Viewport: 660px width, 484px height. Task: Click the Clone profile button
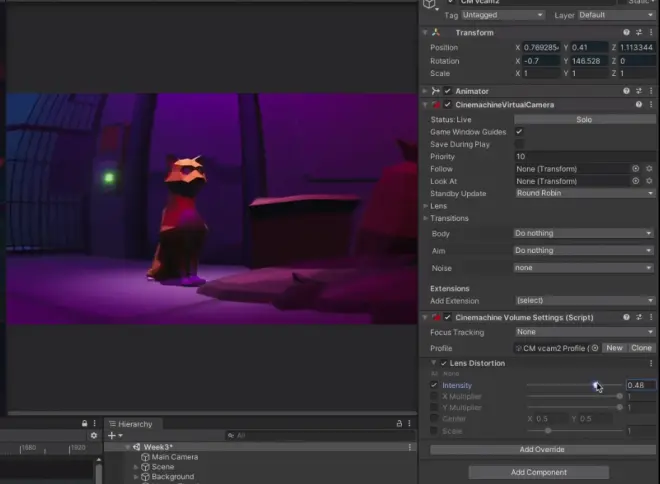641,348
